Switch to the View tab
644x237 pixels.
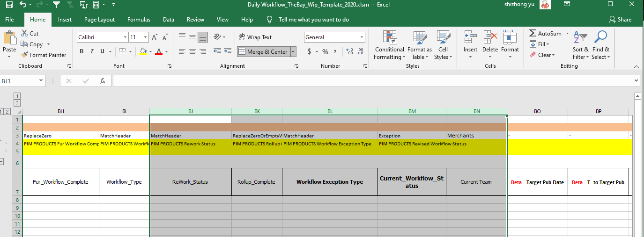(x=222, y=20)
